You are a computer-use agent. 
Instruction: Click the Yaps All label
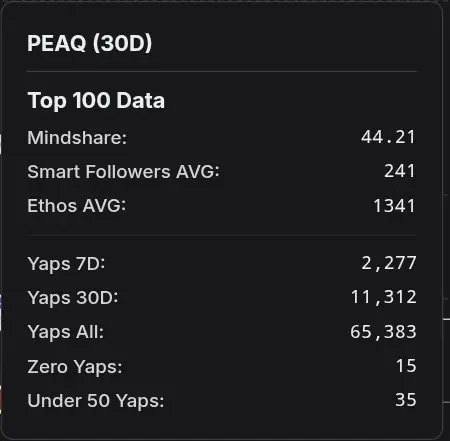[x=66, y=332]
